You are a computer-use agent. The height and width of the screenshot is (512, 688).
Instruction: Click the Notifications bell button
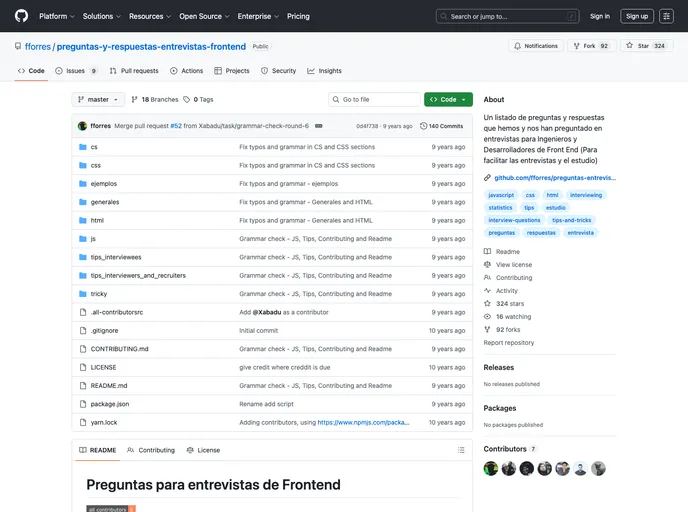535,46
